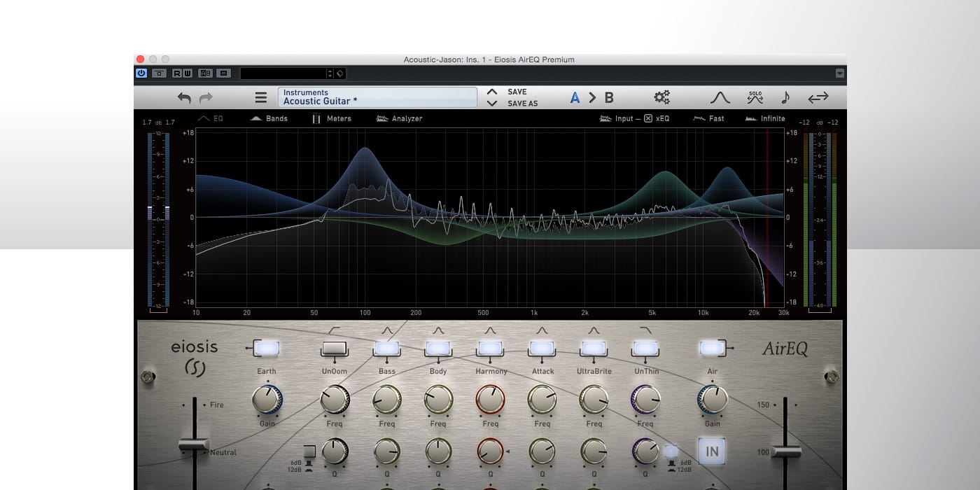The width and height of the screenshot is (980, 490).
Task: Click the bell shape icon above UltraBrite
Action: pyautogui.click(x=594, y=330)
